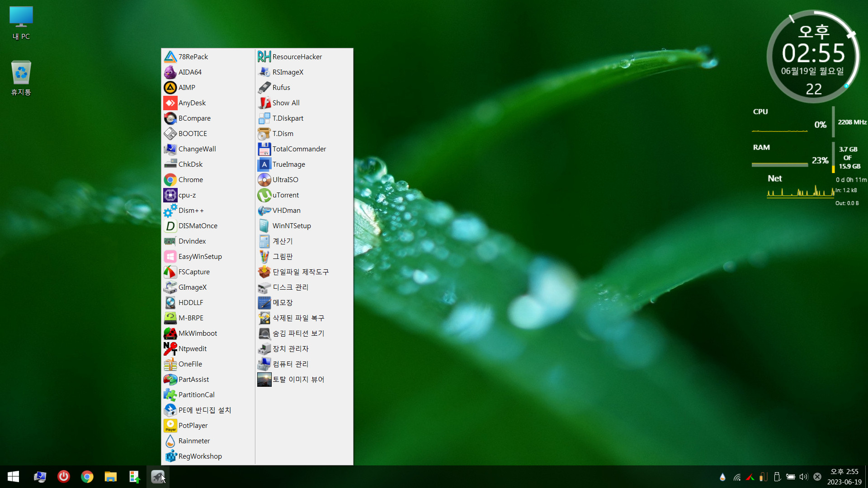Screen dimensions: 868x488
Task: Click the network tray icon
Action: [737, 477]
